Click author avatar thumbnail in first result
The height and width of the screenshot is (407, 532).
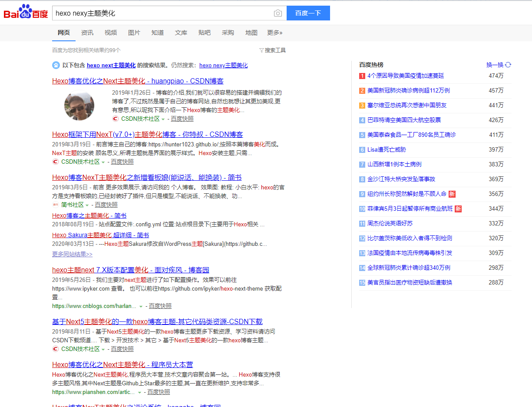[79, 106]
